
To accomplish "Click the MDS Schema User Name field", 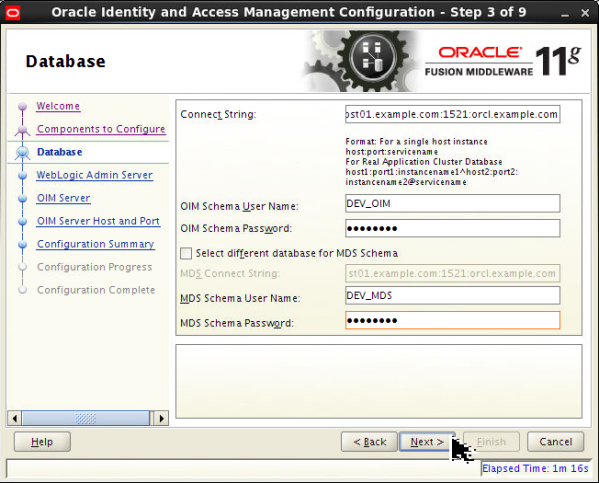I will point(452,295).
